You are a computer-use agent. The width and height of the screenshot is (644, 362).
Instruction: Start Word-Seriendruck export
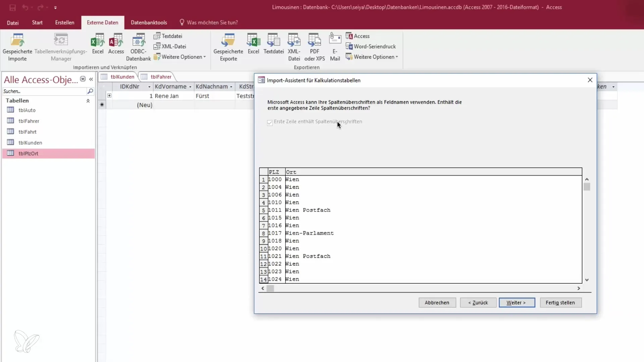(371, 46)
